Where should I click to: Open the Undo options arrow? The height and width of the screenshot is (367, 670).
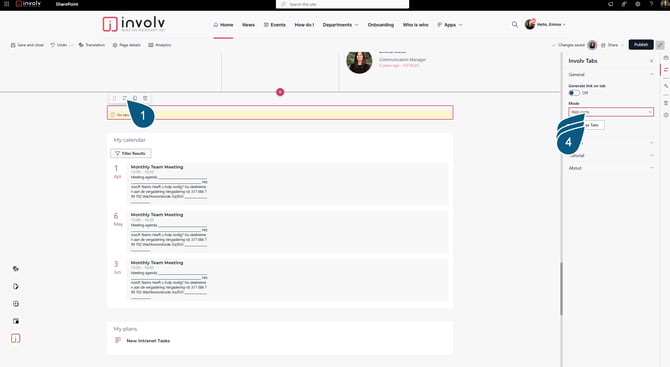click(x=71, y=45)
